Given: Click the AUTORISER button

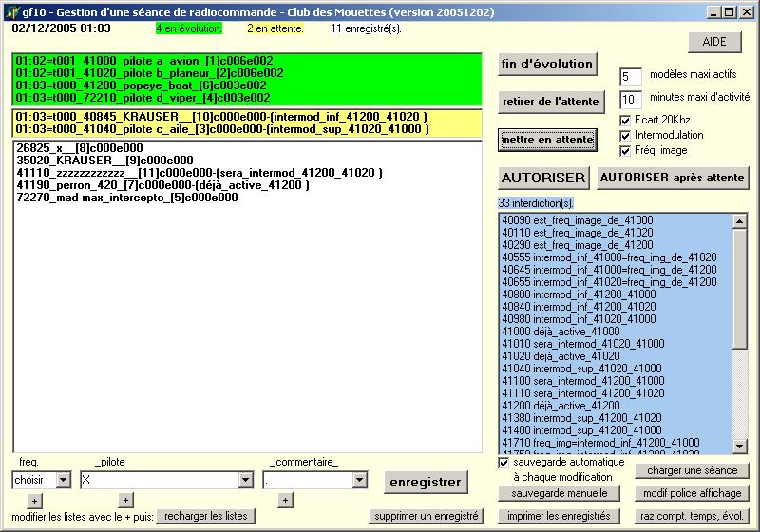Looking at the screenshot, I should tap(543, 178).
